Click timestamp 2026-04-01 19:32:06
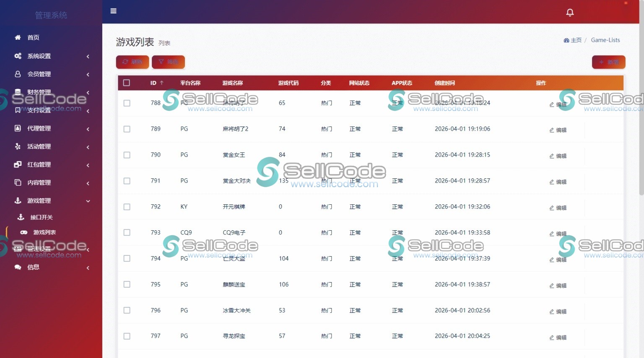The height and width of the screenshot is (358, 644). (x=462, y=206)
